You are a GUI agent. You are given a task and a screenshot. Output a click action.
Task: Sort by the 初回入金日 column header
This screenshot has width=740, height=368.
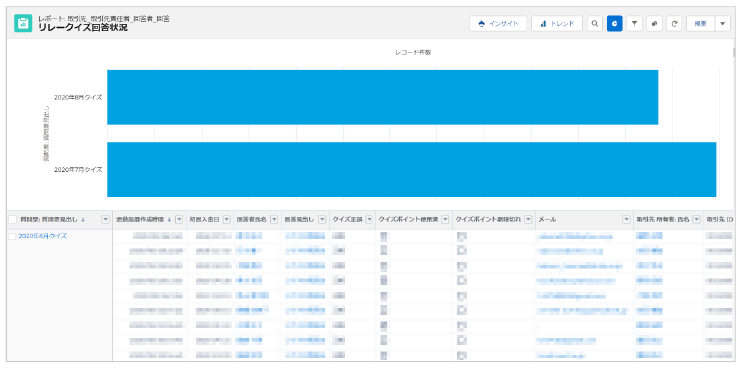204,219
